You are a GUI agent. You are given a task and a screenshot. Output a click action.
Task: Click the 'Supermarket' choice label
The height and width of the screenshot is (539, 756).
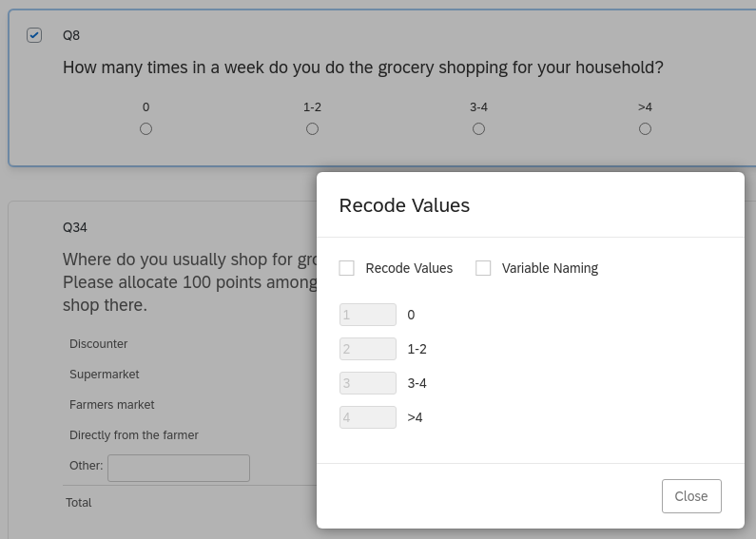(105, 375)
